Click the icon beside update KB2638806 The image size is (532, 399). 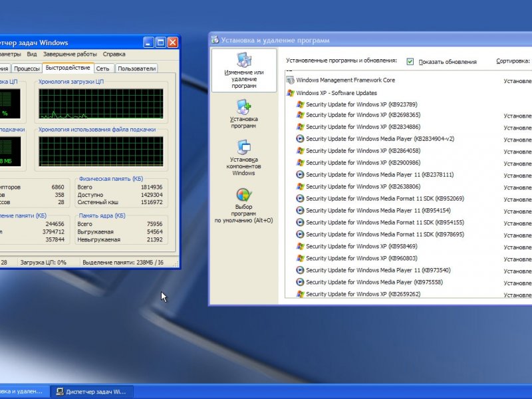click(300, 187)
